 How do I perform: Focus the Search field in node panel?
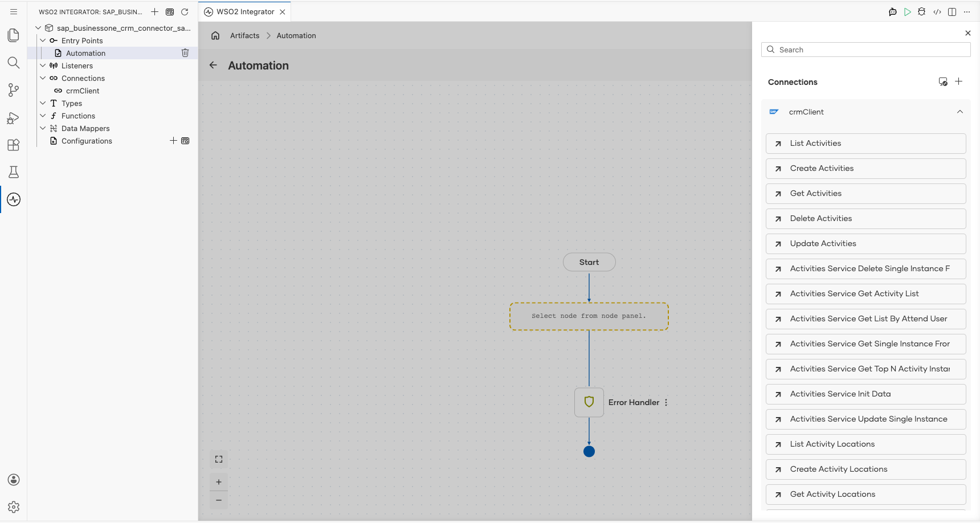click(x=866, y=50)
